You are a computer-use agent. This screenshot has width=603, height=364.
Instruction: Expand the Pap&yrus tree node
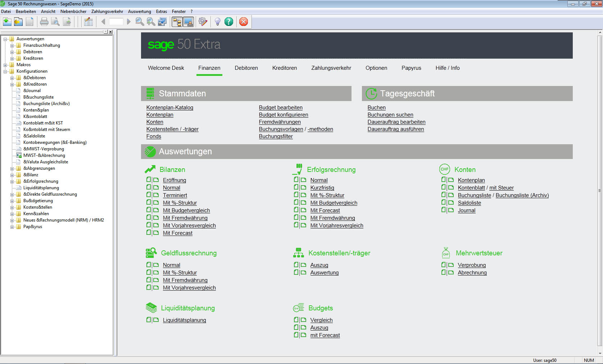click(12, 227)
